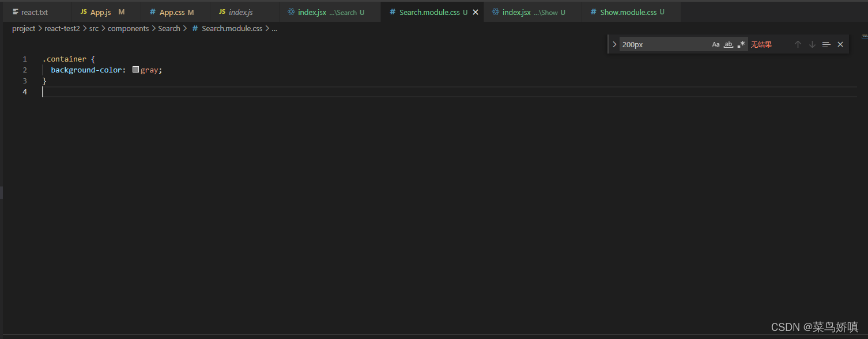
Task: Click the JS icon on index.js tab
Action: [222, 12]
